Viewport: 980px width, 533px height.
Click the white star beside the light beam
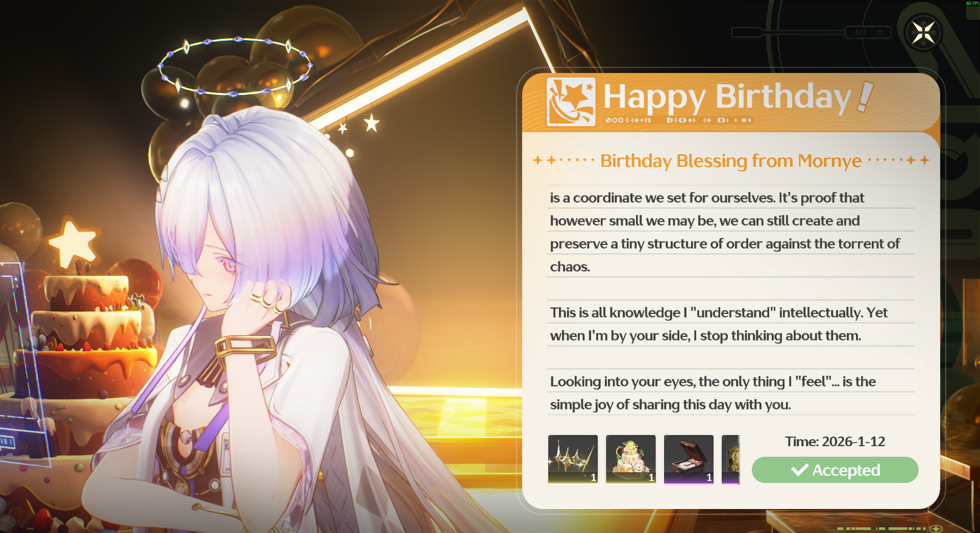tap(372, 123)
